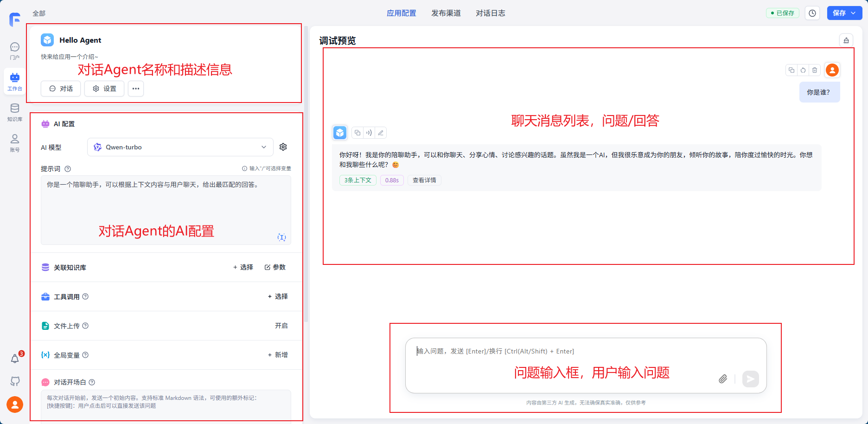Open AI model settings gear icon
Image resolution: width=868 pixels, height=424 pixels.
pos(283,147)
